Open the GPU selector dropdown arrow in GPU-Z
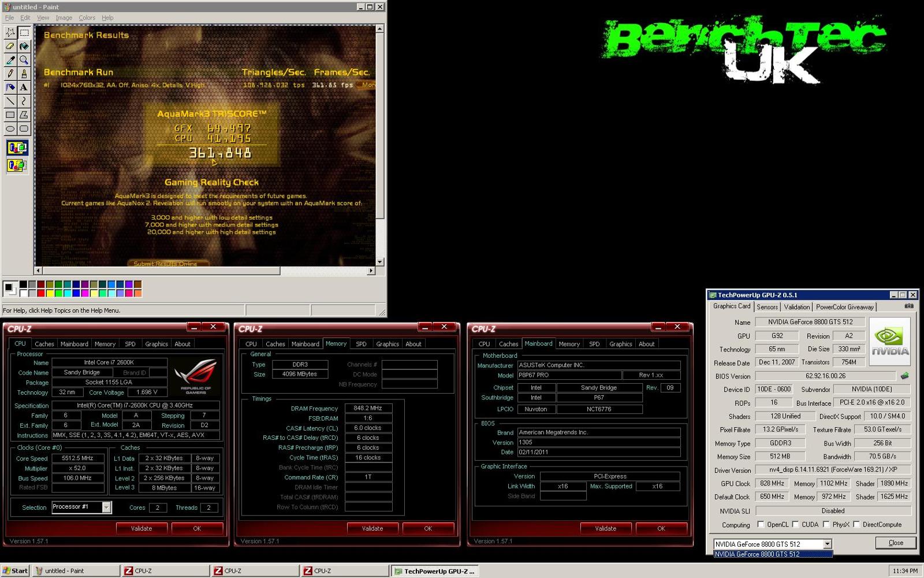This screenshot has width=924, height=578. point(828,544)
